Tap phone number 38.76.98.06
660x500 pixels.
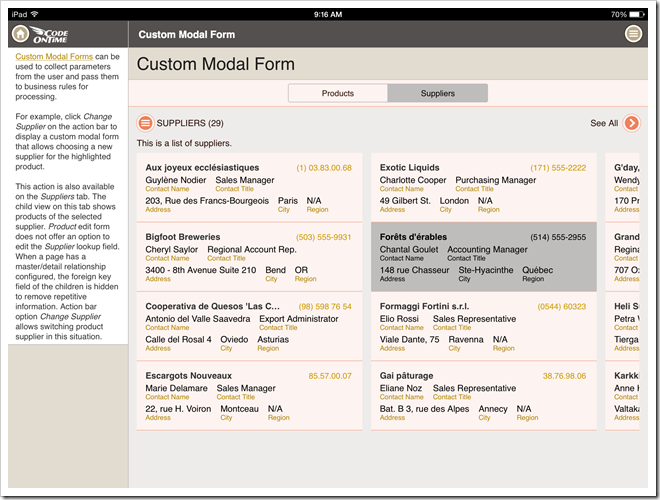564,376
